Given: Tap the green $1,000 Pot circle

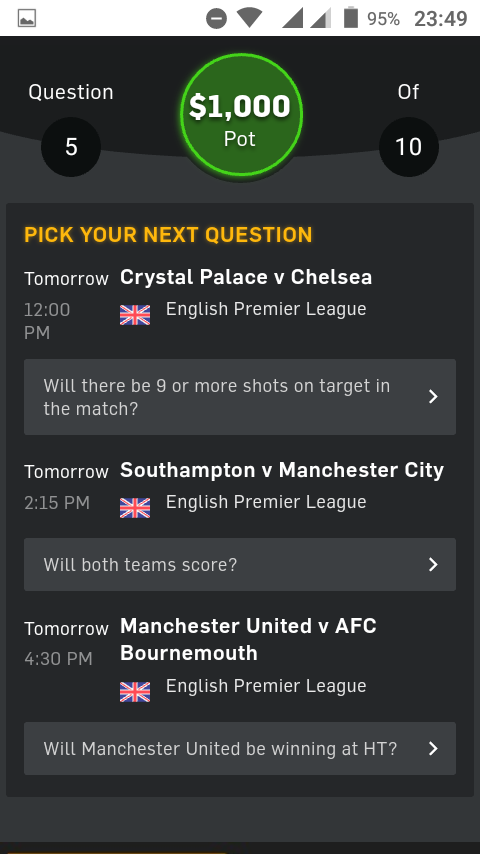Looking at the screenshot, I should click(240, 115).
